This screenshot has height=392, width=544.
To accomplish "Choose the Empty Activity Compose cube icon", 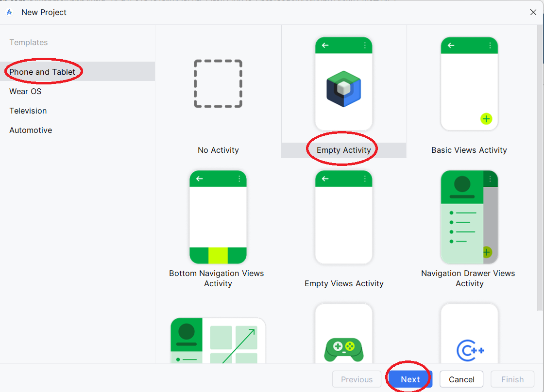I will click(x=344, y=89).
